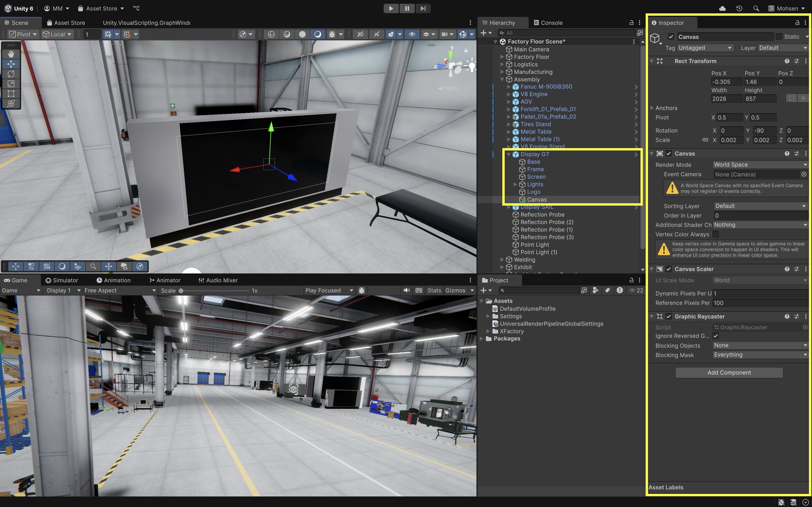812x507 pixels.
Task: Click the Stats button in Game view
Action: click(434, 290)
